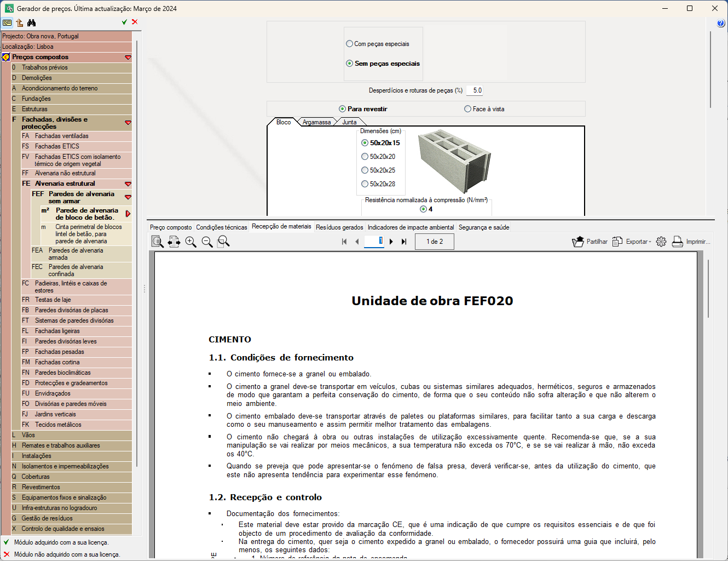
Task: Select compression resistance value 4
Action: point(423,209)
